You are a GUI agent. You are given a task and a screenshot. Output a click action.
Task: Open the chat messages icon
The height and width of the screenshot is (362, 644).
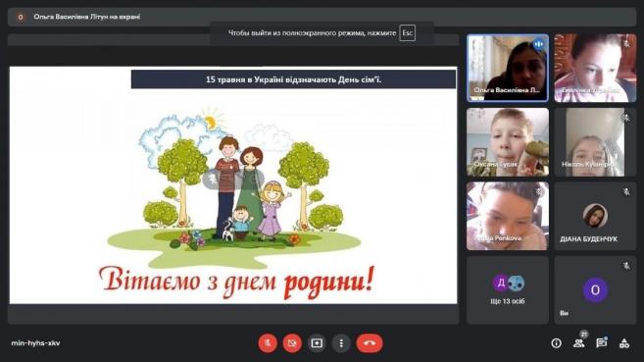point(602,342)
